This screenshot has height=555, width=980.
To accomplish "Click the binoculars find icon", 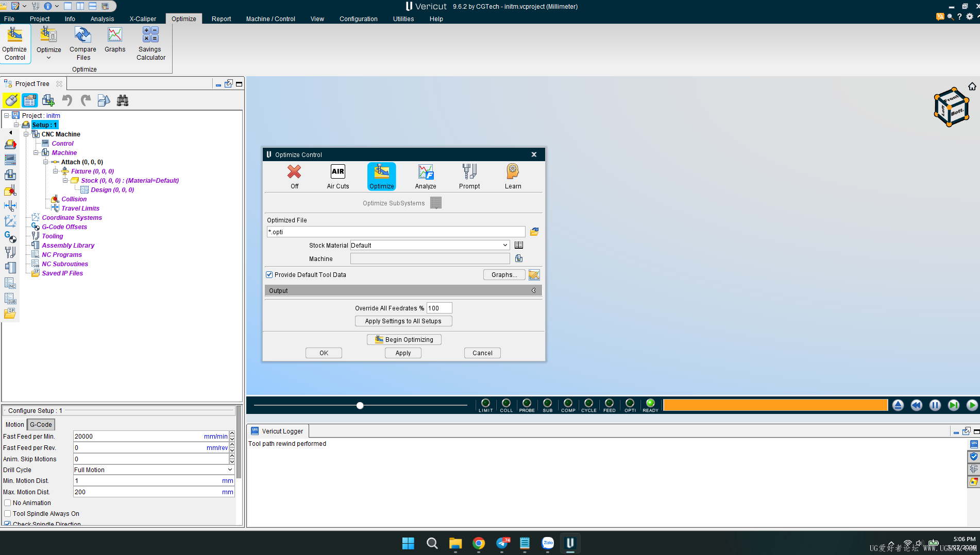I will 123,100.
